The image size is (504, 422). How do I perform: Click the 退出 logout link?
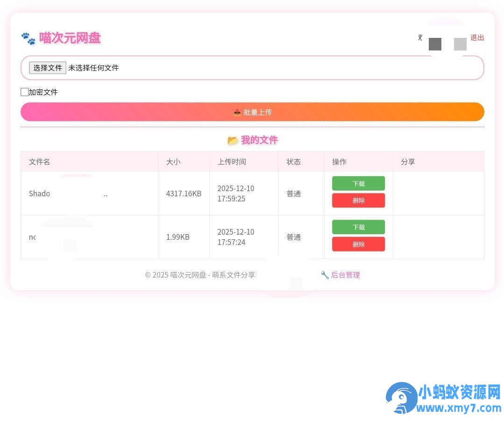coord(477,38)
